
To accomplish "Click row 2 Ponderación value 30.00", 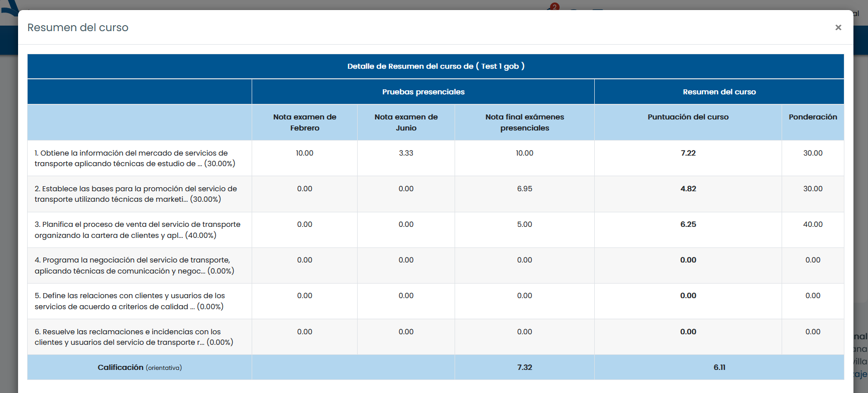I will point(813,189).
